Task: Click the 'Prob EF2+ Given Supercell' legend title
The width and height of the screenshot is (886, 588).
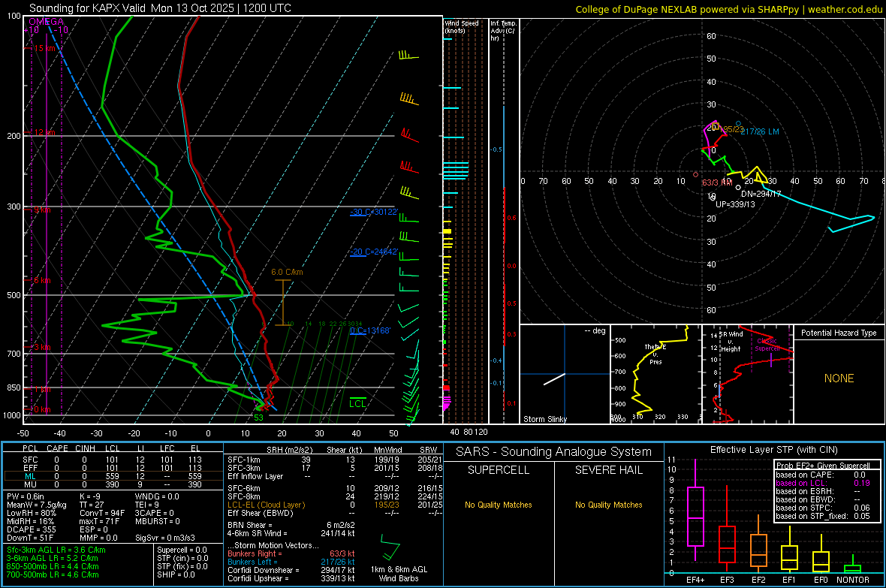Action: coord(823,466)
